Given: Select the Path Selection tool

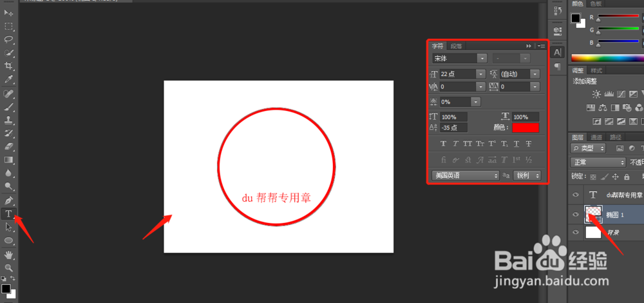Looking at the screenshot, I should point(8,226).
